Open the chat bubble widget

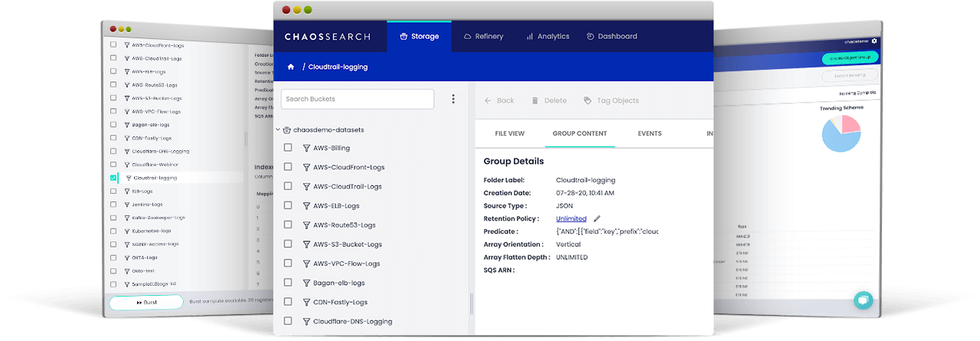click(864, 300)
